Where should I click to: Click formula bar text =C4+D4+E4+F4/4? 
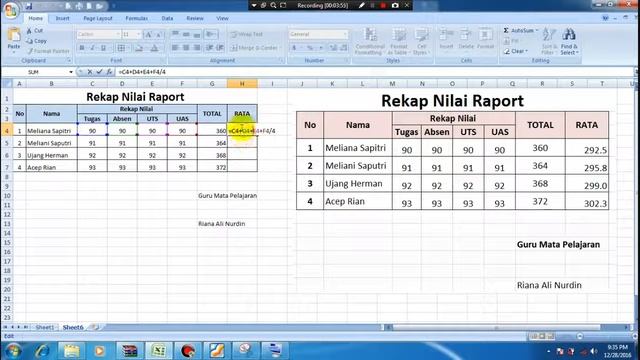point(142,72)
